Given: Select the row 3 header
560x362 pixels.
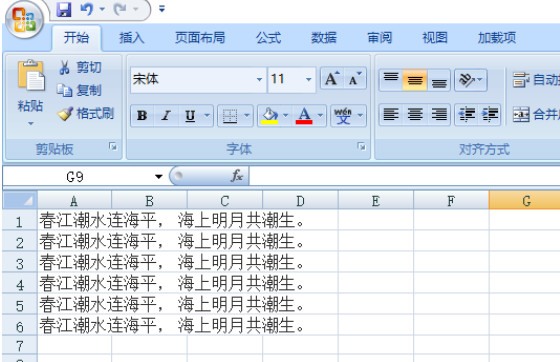Looking at the screenshot, I should click(20, 263).
